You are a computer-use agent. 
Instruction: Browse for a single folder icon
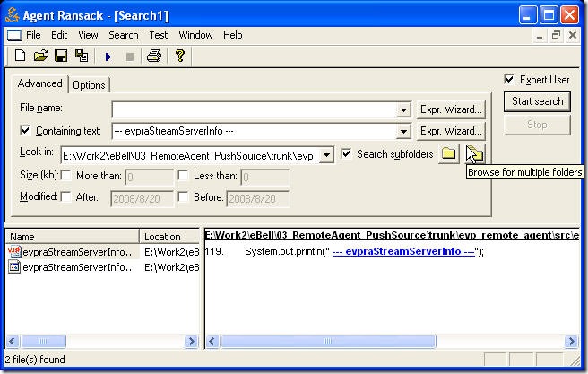(448, 153)
